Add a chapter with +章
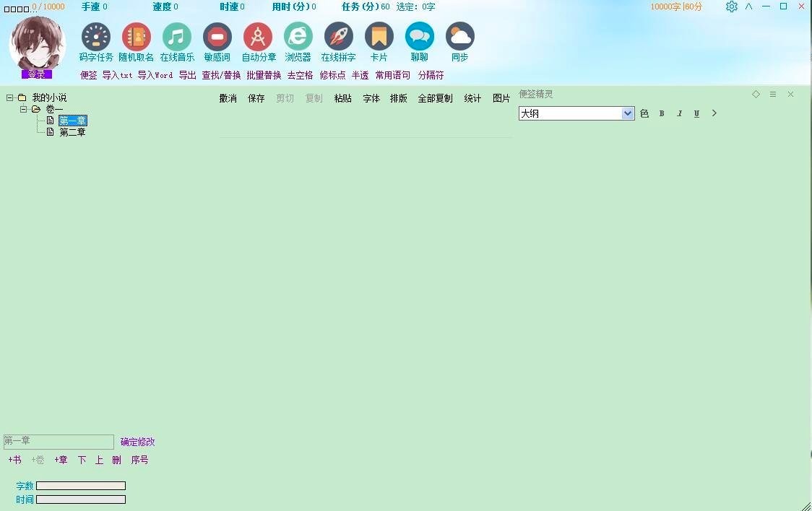 (x=61, y=460)
